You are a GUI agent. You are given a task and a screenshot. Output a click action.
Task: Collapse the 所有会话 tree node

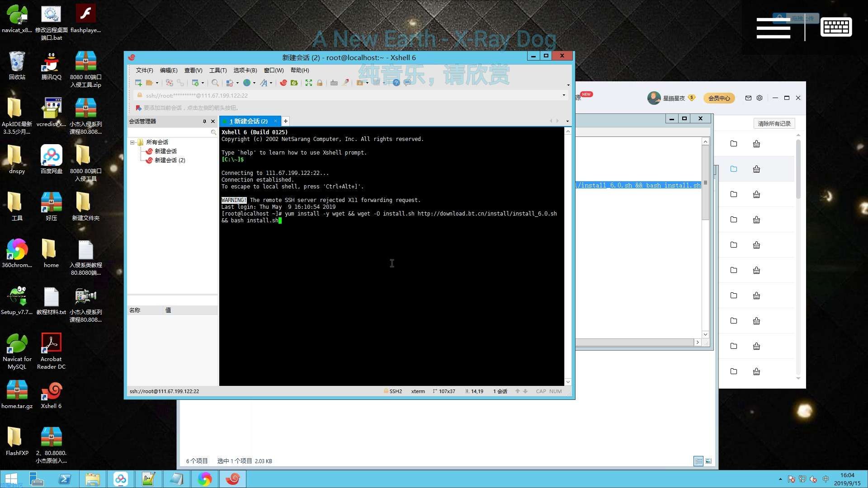[132, 142]
